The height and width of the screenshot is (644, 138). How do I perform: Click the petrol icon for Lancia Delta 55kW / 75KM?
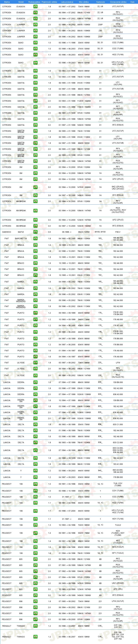click(x=35, y=424)
